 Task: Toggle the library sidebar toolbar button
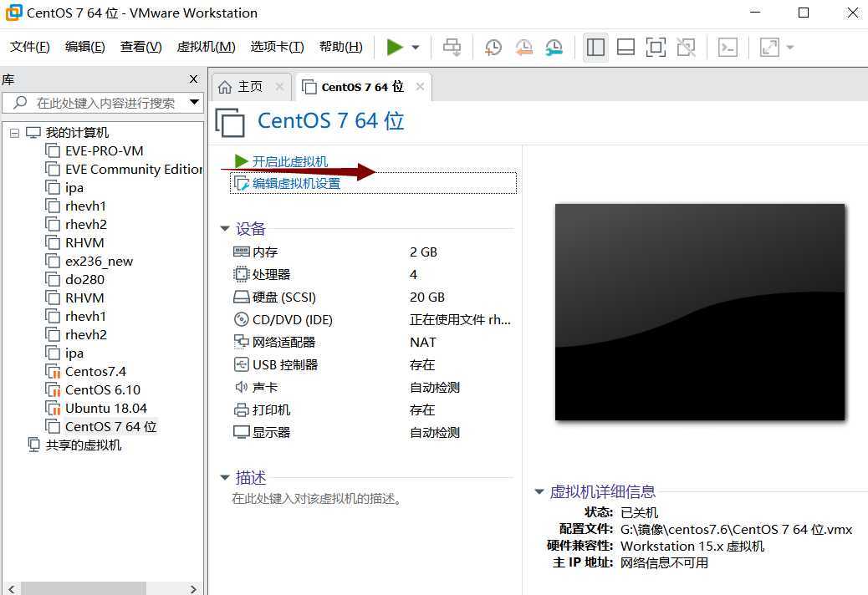(595, 47)
